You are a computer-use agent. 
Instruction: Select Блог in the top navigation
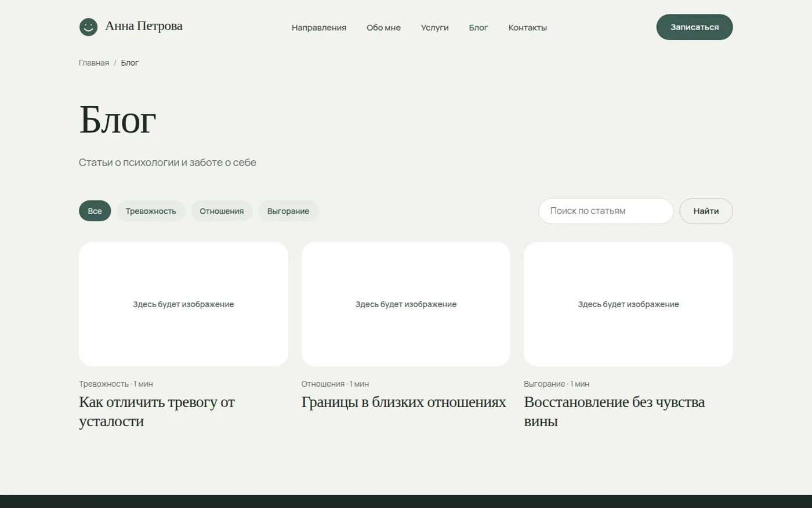click(x=478, y=28)
